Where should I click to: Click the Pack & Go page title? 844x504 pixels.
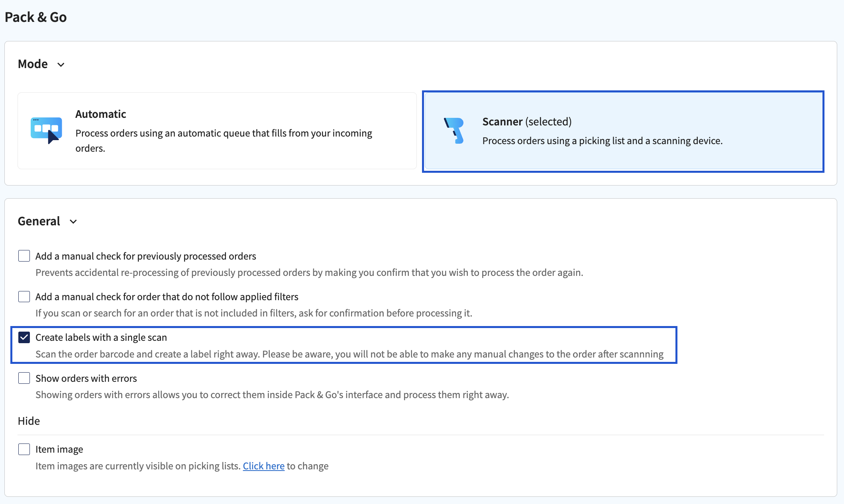tap(35, 17)
